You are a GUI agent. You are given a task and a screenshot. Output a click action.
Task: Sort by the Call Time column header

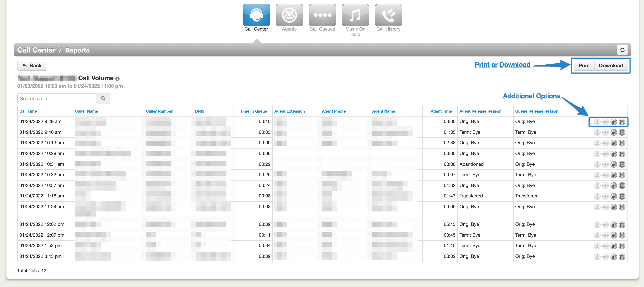[28, 111]
